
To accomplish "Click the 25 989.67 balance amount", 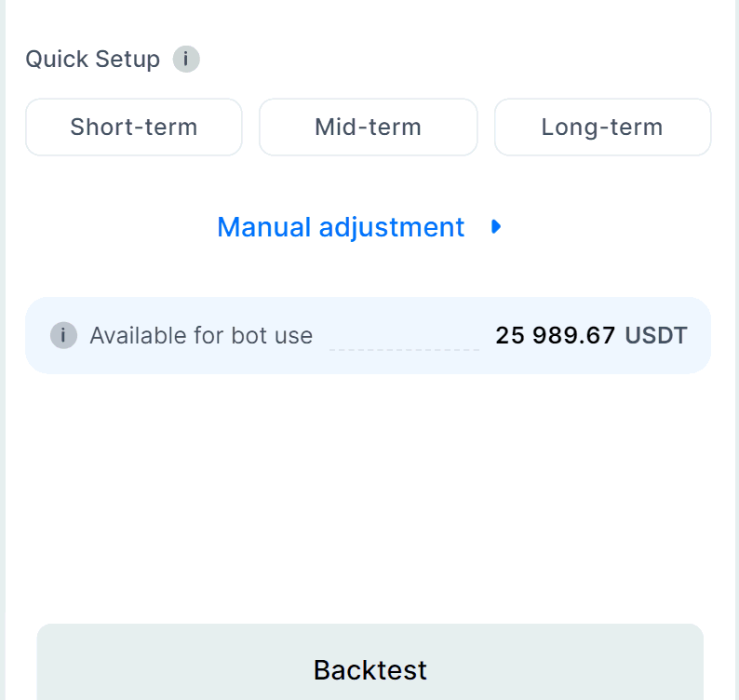I will (x=555, y=335).
